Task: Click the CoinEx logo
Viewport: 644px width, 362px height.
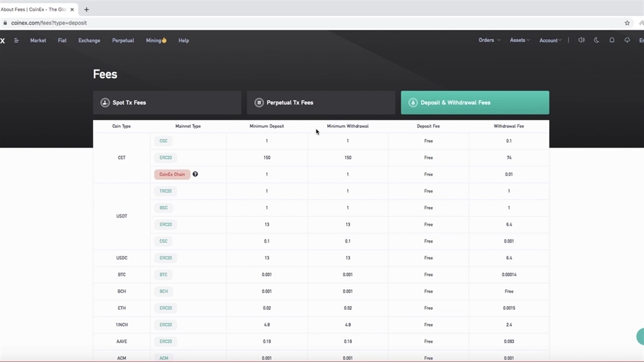Action: coord(3,40)
